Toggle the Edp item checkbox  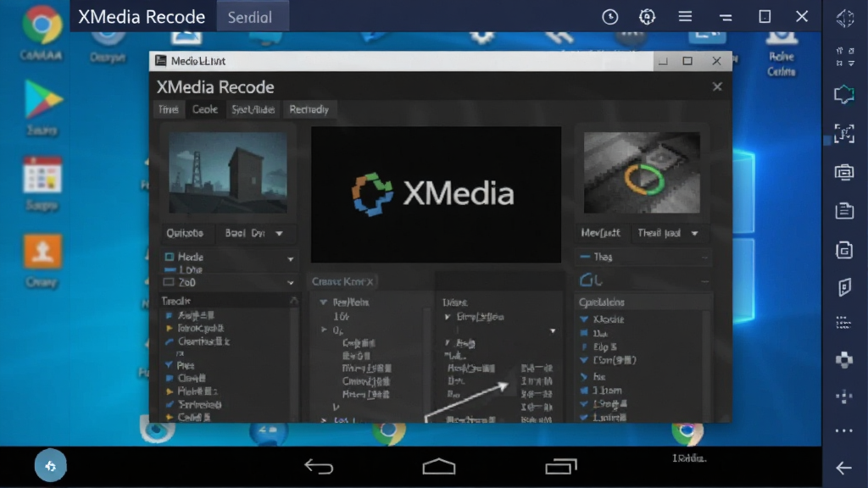coord(584,347)
